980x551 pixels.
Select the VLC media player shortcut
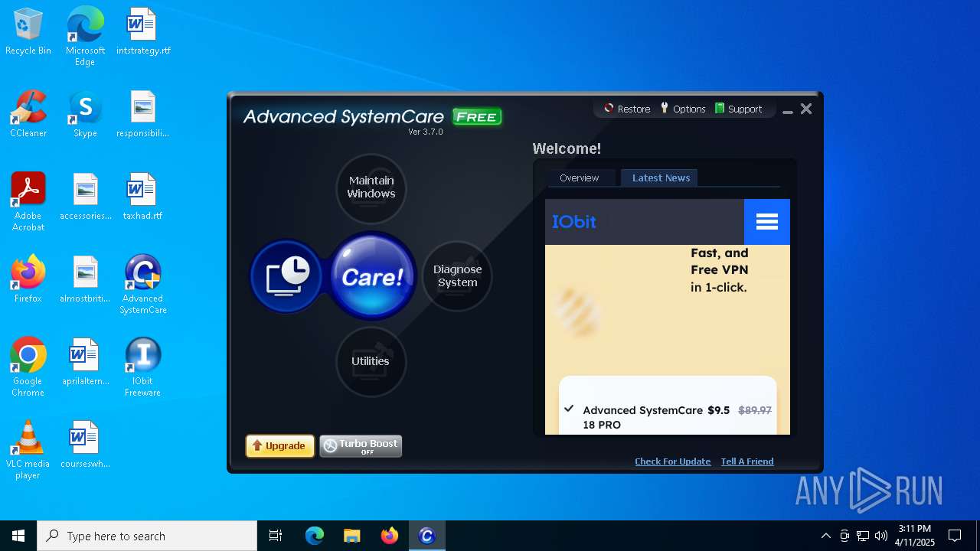28,450
